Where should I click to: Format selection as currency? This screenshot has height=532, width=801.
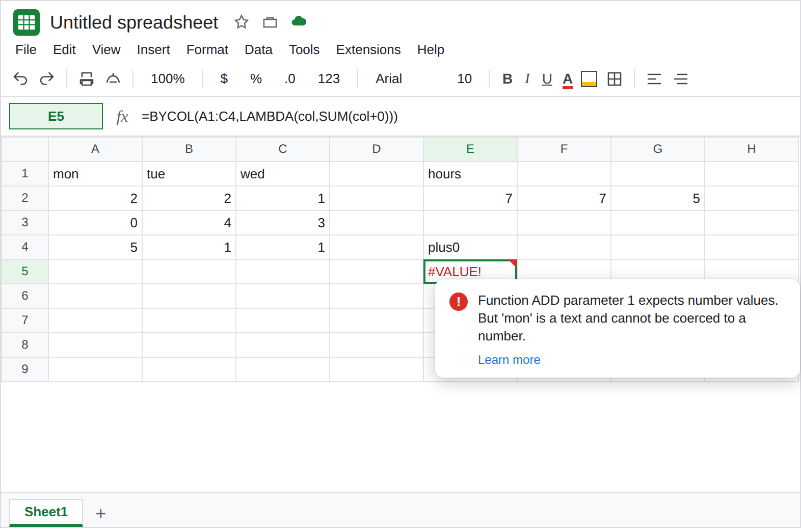[x=224, y=79]
